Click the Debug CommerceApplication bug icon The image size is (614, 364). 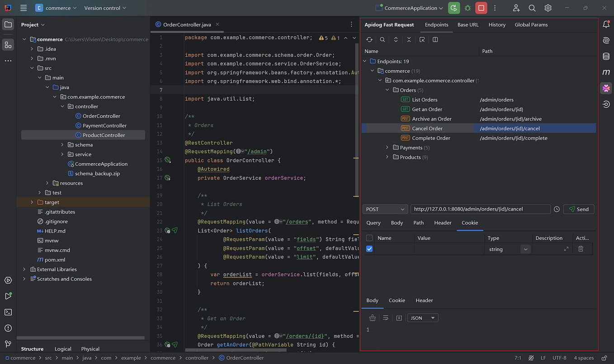pyautogui.click(x=468, y=8)
